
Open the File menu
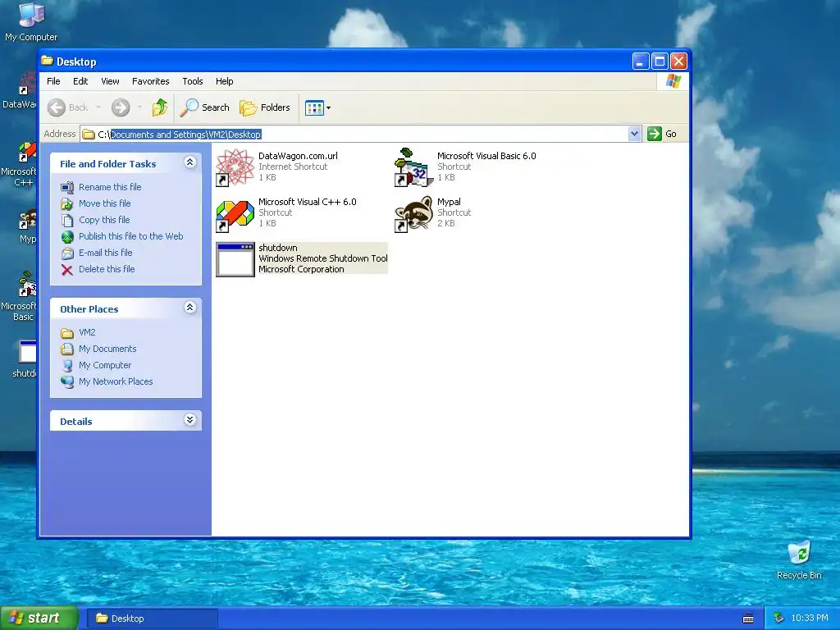[x=53, y=81]
